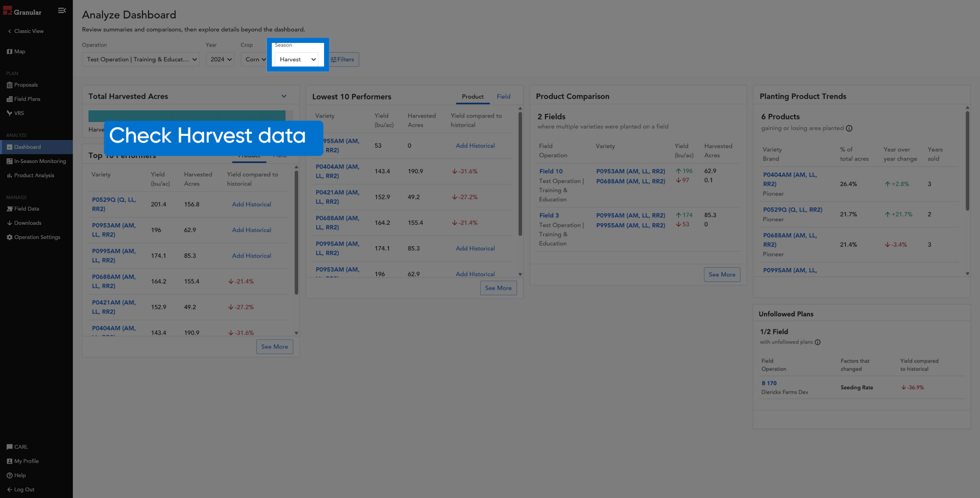Open Help page
This screenshot has height=498, width=980.
click(x=16, y=476)
